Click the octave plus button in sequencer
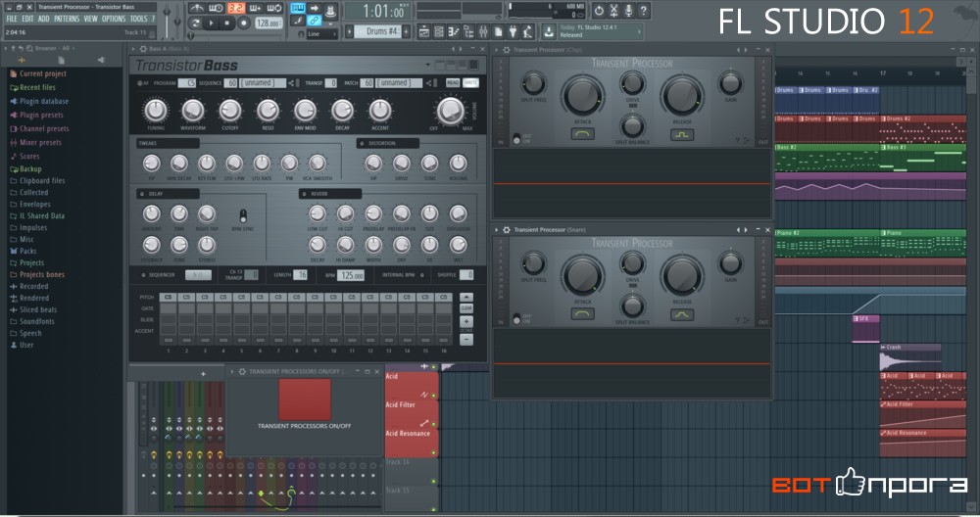Screen dimensions: 980x517 466,321
